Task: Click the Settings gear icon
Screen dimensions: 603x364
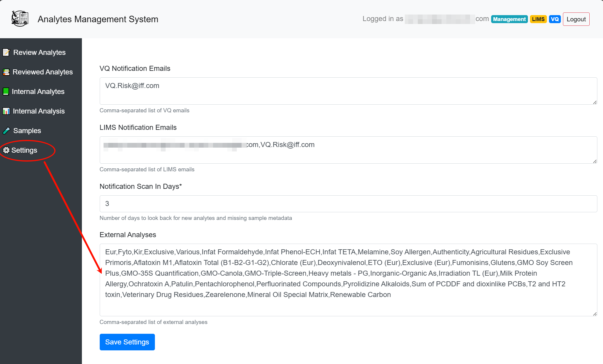Action: pos(6,150)
